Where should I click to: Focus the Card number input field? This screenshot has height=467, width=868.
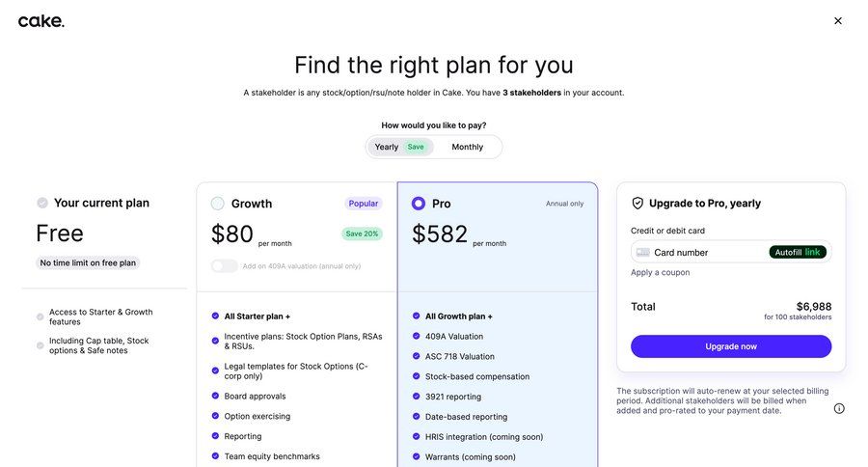(x=709, y=253)
